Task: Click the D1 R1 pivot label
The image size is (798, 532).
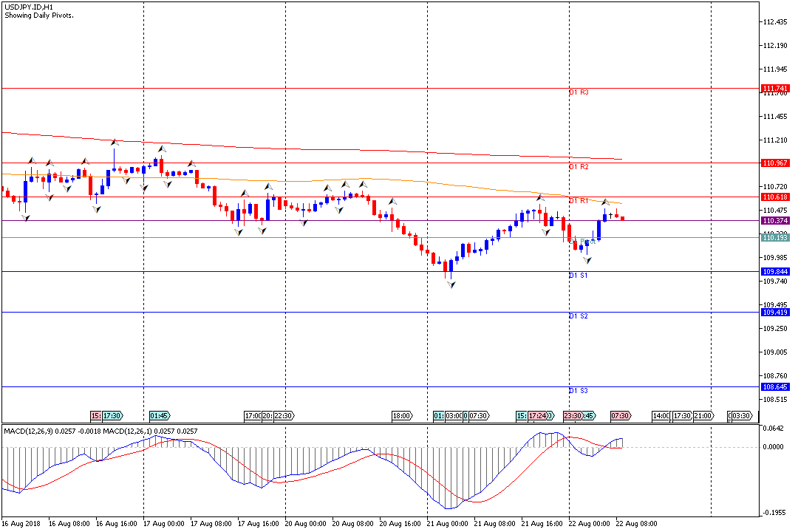Action: pos(579,201)
